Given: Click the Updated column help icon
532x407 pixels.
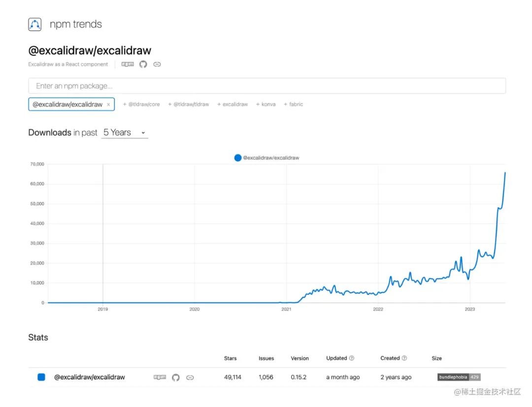Looking at the screenshot, I should (352, 358).
